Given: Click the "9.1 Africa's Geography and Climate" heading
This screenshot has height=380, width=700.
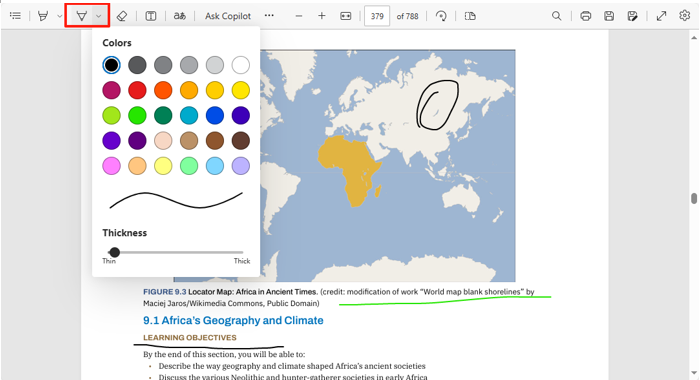Looking at the screenshot, I should [233, 321].
